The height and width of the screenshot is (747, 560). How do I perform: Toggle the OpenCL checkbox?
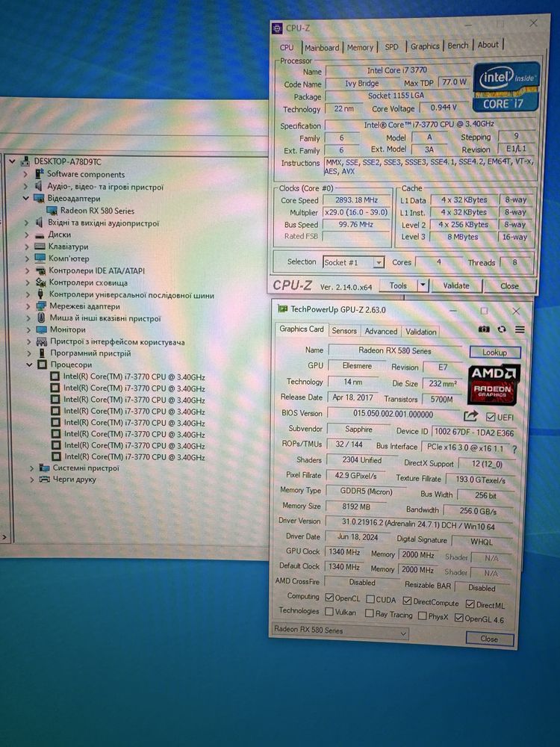[329, 598]
